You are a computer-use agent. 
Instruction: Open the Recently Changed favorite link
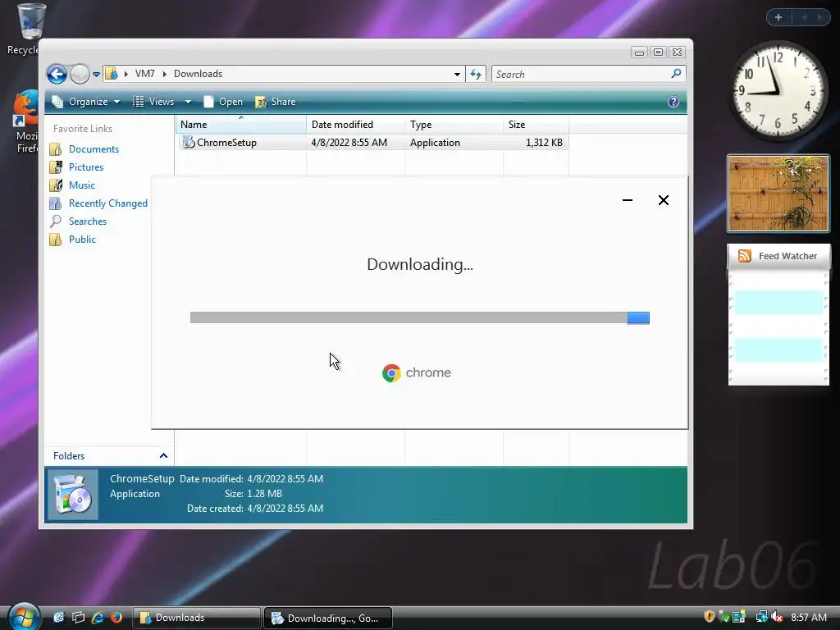click(107, 203)
